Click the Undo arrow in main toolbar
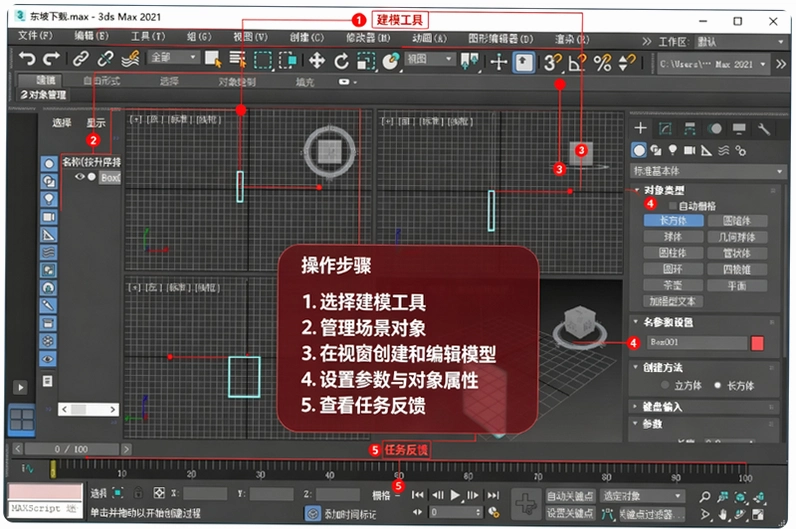 click(x=27, y=60)
